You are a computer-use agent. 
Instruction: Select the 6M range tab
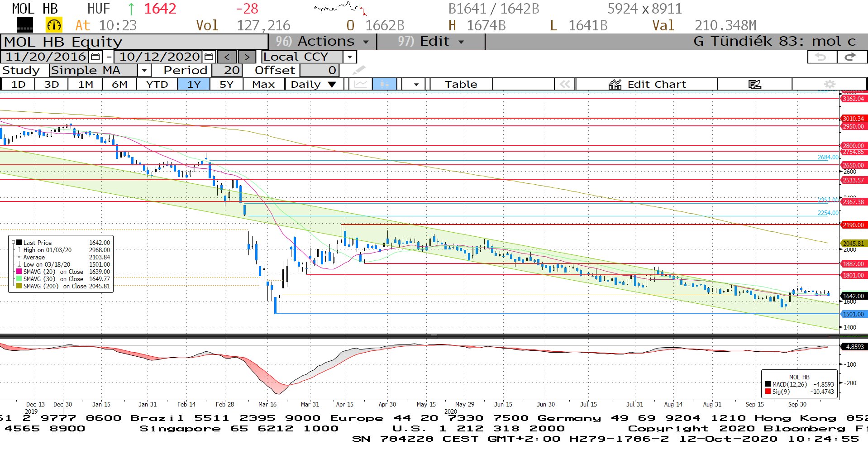click(x=119, y=84)
